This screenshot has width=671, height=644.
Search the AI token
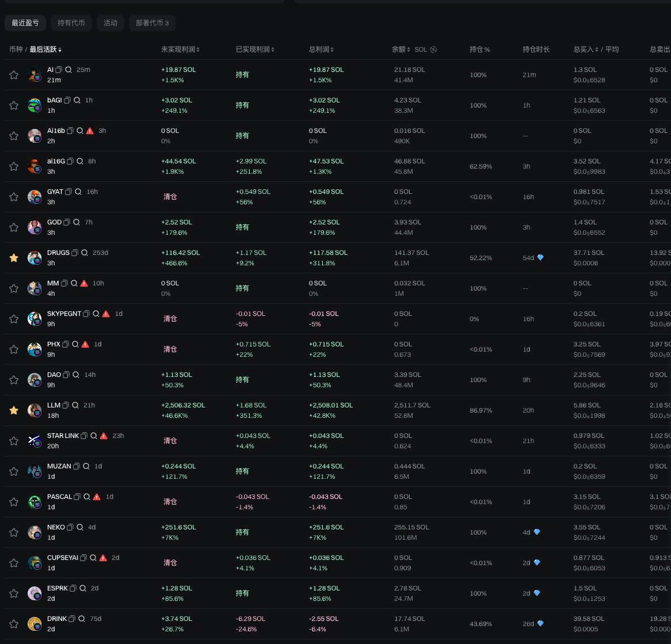68,70
